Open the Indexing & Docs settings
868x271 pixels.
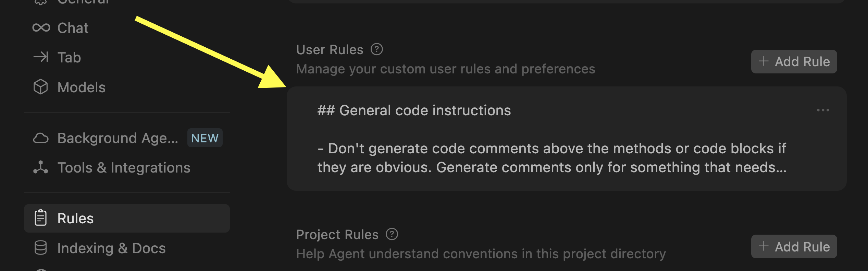coord(111,248)
